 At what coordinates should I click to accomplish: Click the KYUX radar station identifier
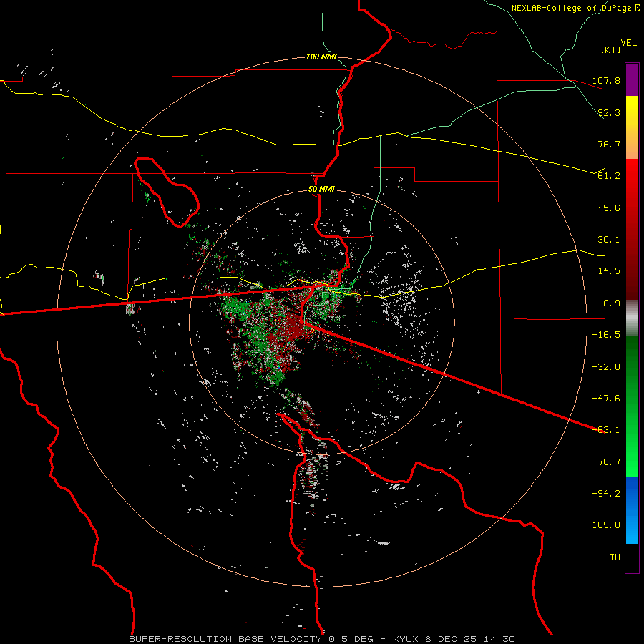407,639
